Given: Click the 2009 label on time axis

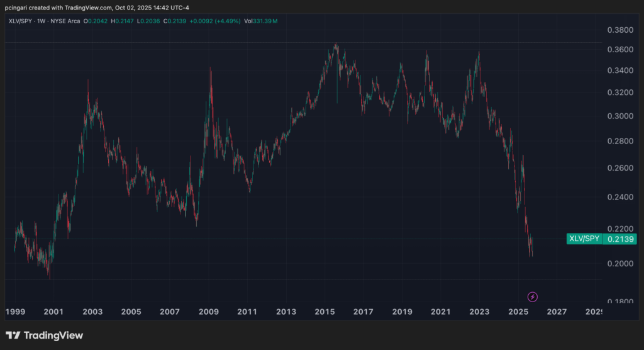Looking at the screenshot, I should (208, 312).
